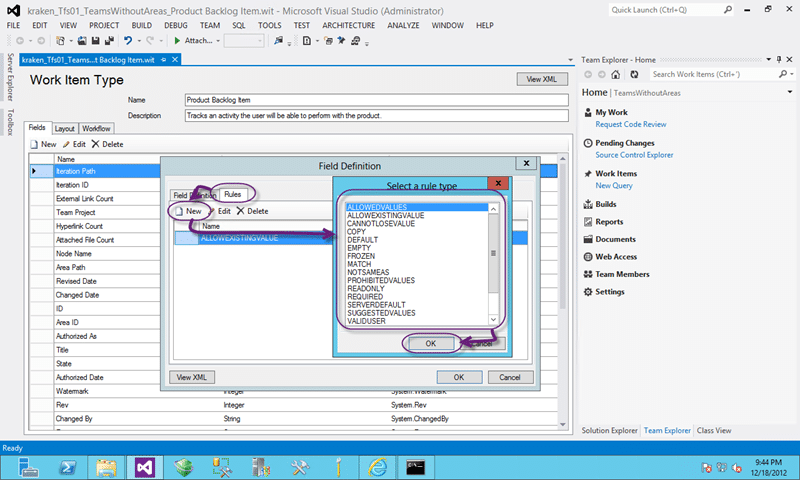Image resolution: width=800 pixels, height=480 pixels.
Task: Select the Rules tab in Field Definition
Action: point(233,194)
